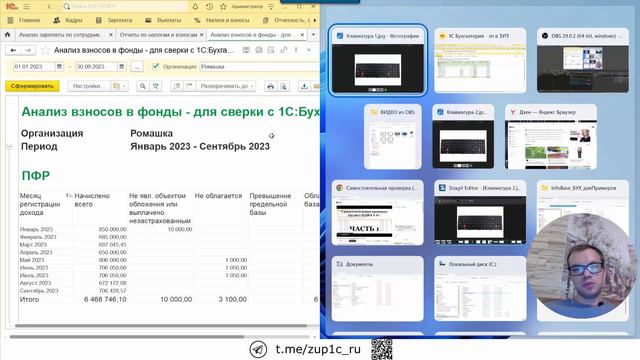Click the report's horizontal scrollbar
Image resolution: width=640 pixels, height=360 pixels.
pyautogui.click(x=161, y=326)
